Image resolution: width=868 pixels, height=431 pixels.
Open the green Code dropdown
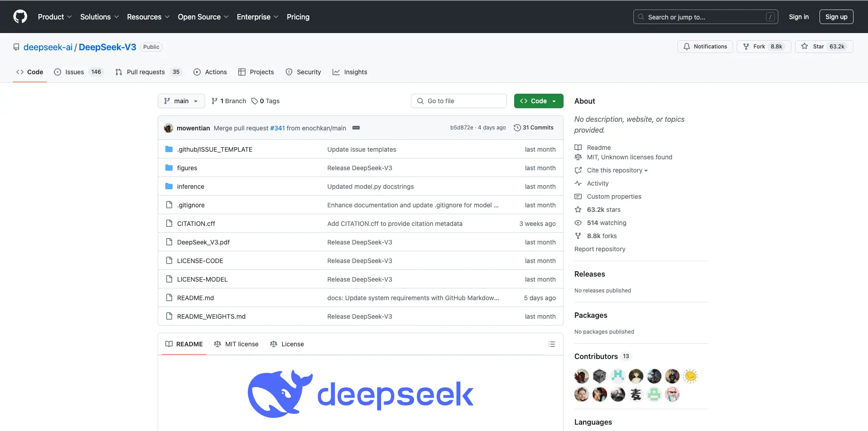point(539,101)
